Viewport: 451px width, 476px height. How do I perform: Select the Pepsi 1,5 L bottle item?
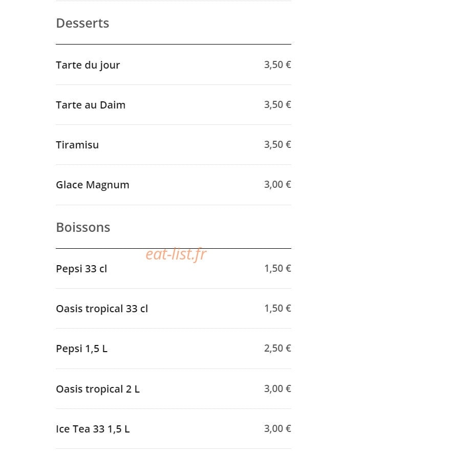pos(81,349)
